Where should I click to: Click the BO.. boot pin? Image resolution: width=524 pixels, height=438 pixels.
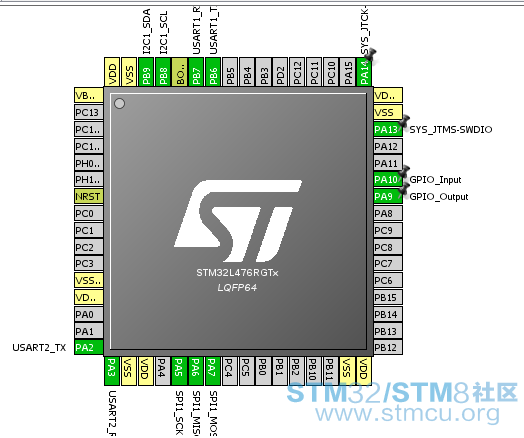tap(180, 72)
